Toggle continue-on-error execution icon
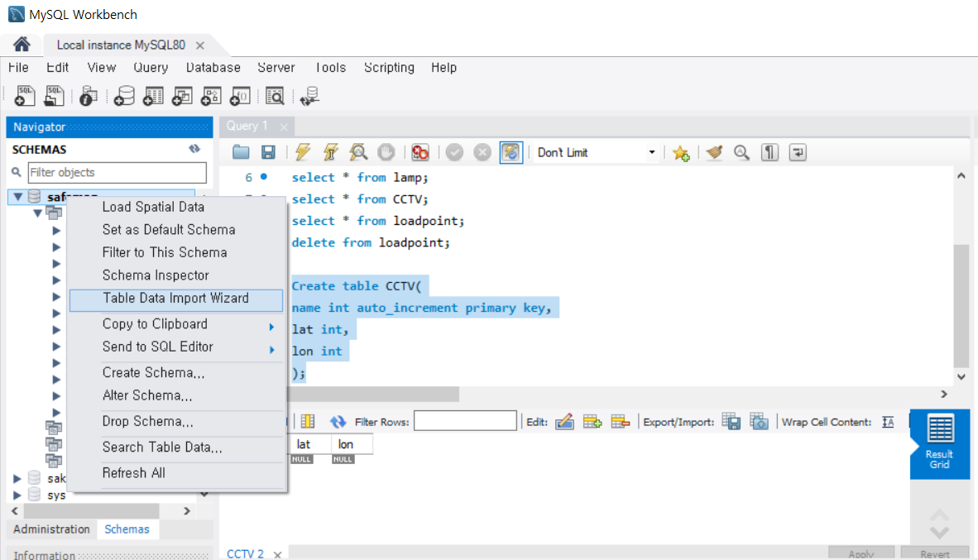 (x=420, y=152)
